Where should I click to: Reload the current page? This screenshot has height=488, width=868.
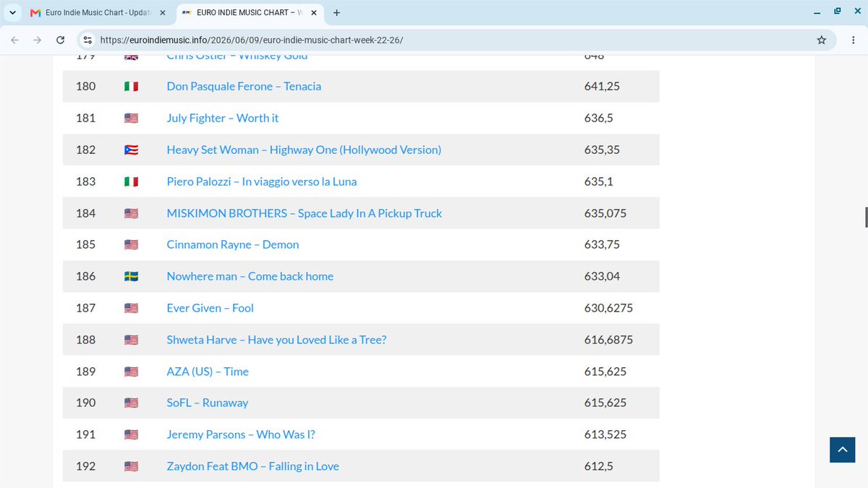[x=61, y=40]
